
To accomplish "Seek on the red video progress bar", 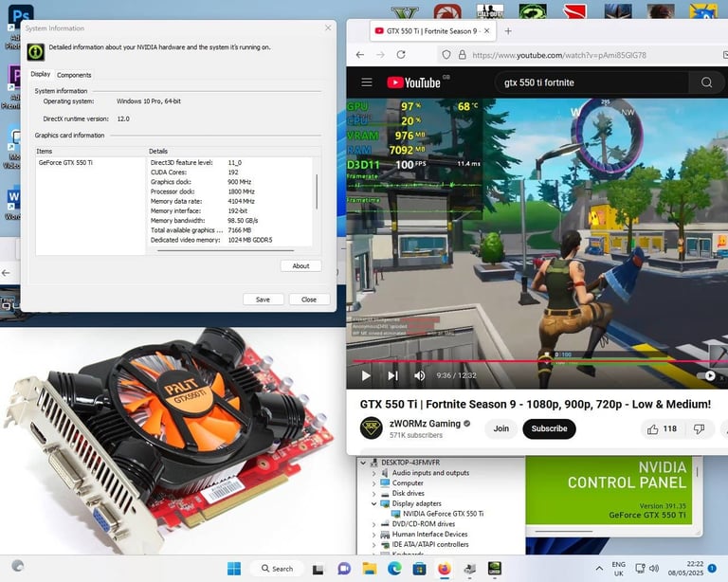I will tap(537, 361).
